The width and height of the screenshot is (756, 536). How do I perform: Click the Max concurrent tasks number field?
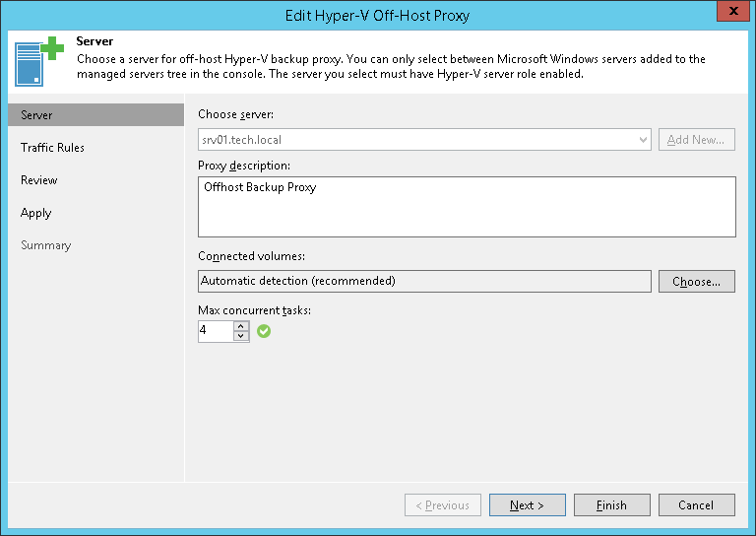tap(216, 331)
